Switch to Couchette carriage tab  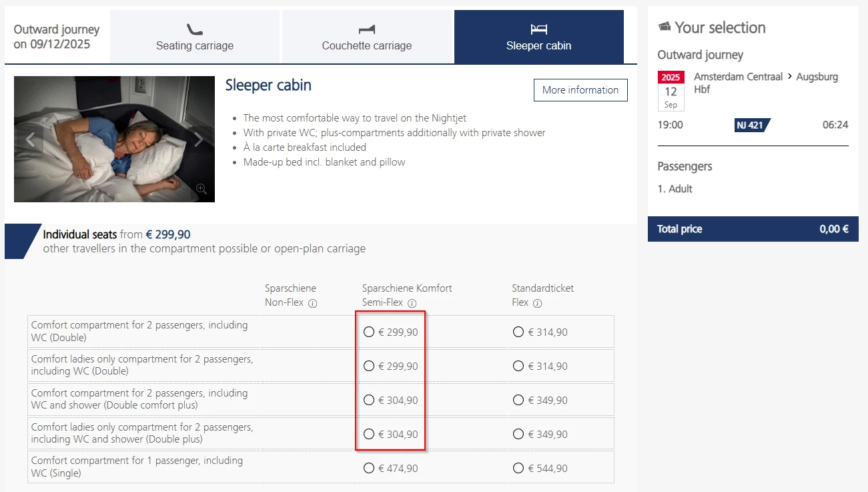click(x=367, y=37)
